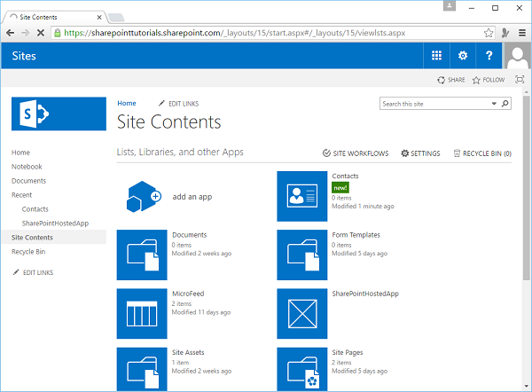The width and height of the screenshot is (532, 392).
Task: Toggle focus on content mode
Action: 519,80
